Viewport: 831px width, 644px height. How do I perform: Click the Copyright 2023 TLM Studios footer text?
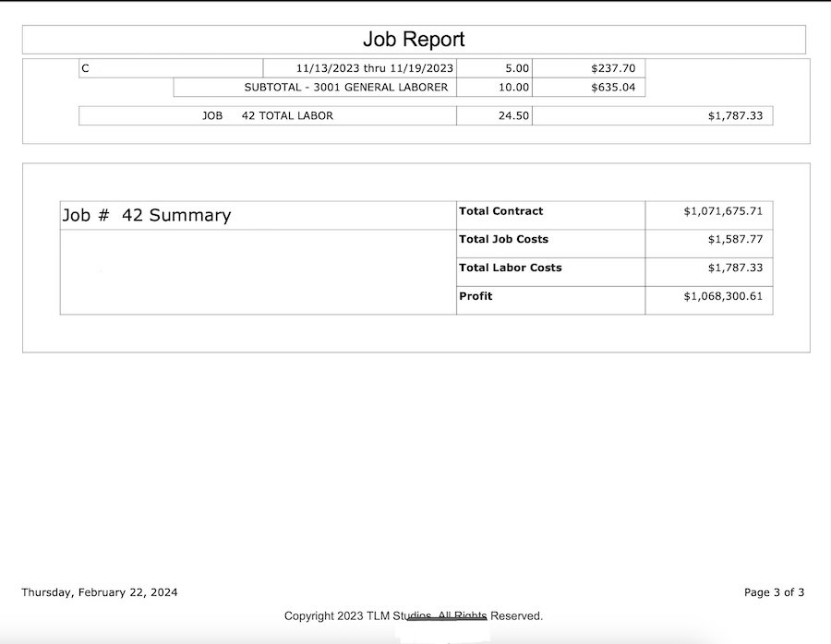point(413,615)
